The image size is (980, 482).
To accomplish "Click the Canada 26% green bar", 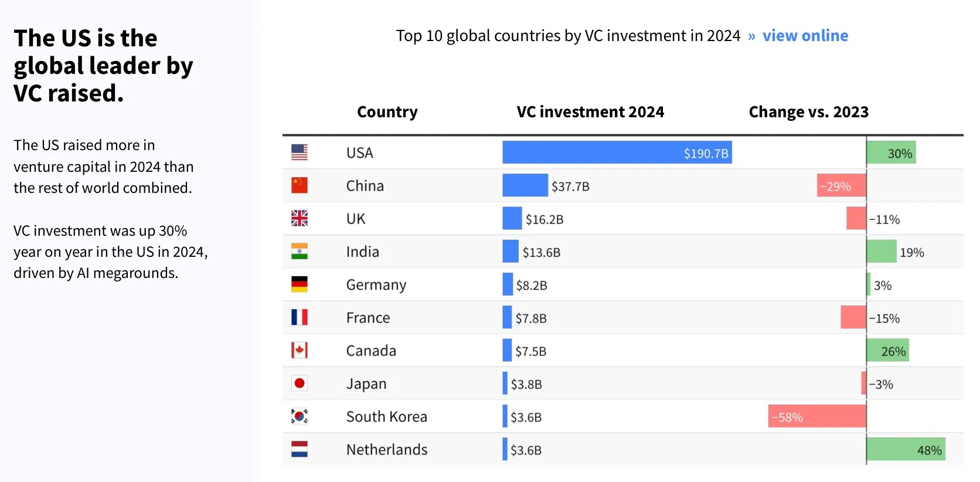I will pos(888,351).
